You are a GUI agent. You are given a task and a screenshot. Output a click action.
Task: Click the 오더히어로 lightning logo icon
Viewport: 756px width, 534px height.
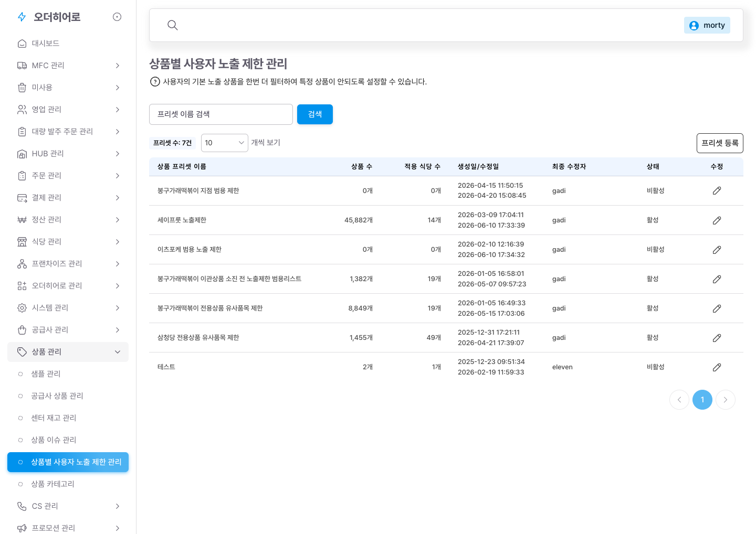coord(22,17)
